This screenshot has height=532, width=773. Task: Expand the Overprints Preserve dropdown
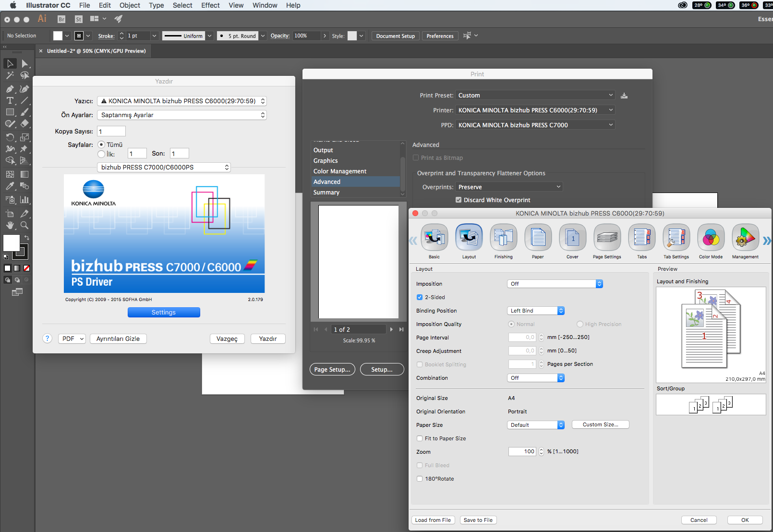tap(509, 187)
